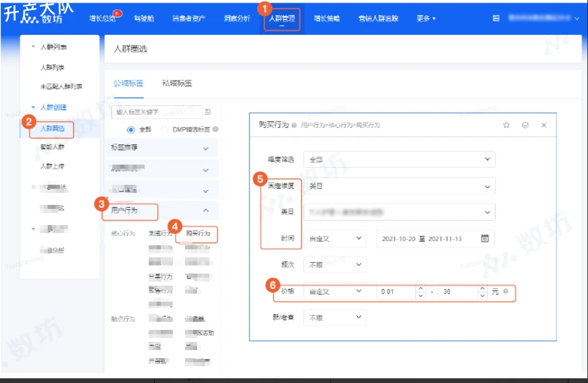Open the 频次 dropdown
Screen dimensions: 588x383
point(335,265)
